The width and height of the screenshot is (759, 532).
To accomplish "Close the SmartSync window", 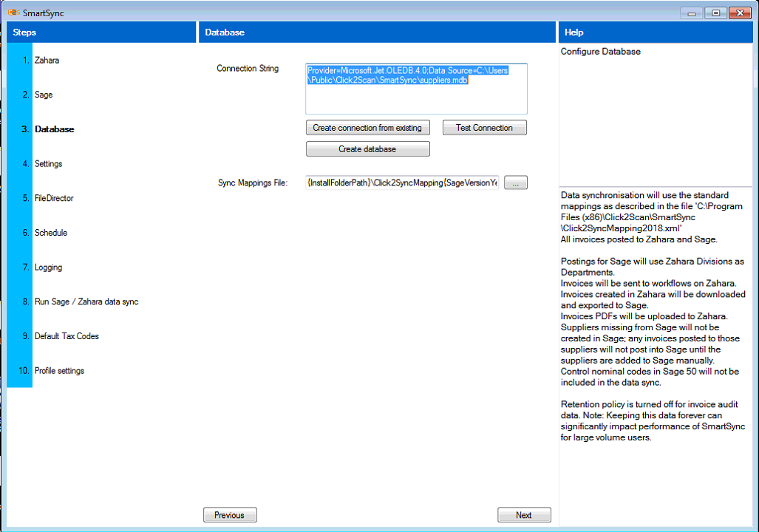I will [740, 13].
